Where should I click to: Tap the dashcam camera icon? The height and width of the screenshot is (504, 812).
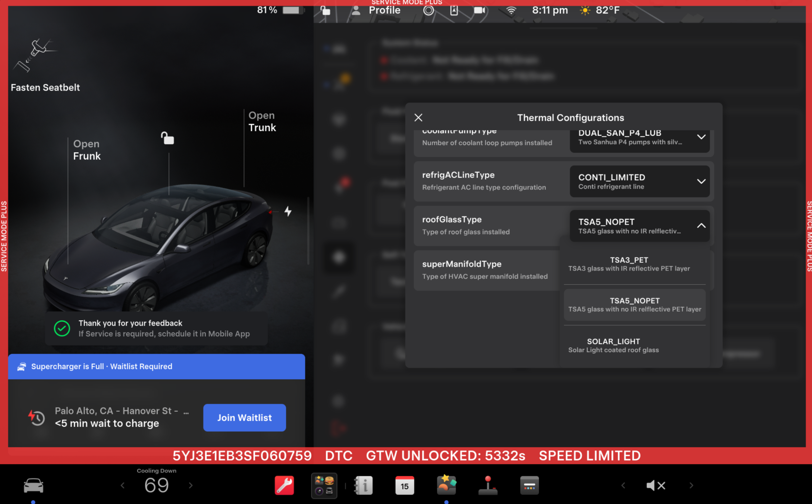pos(480,10)
